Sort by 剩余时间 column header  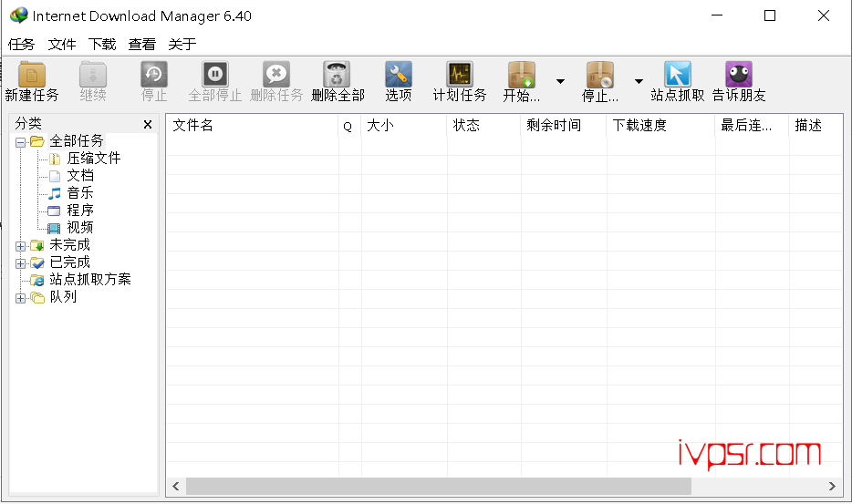click(564, 126)
